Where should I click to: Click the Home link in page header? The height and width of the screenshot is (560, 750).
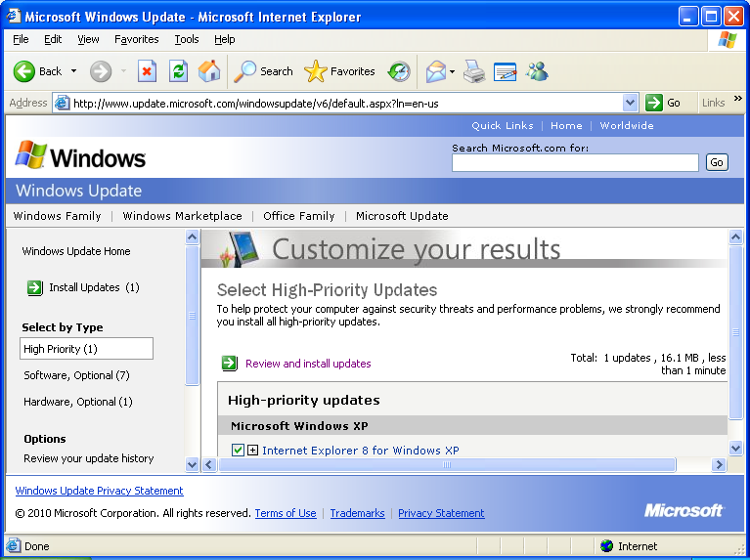(x=566, y=125)
